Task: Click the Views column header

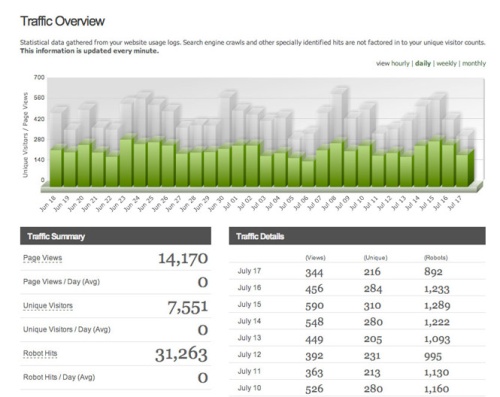Action: pos(315,258)
